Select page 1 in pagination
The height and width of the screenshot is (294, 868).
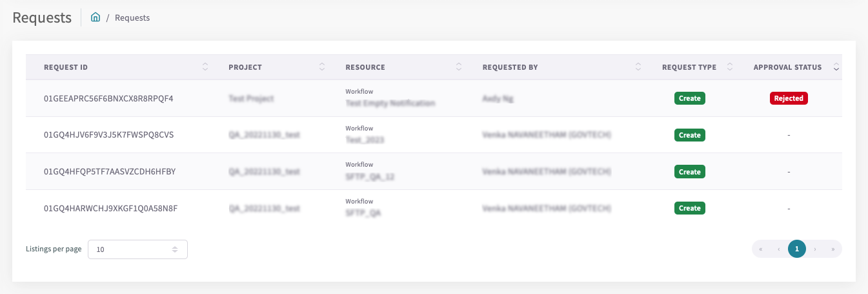797,249
